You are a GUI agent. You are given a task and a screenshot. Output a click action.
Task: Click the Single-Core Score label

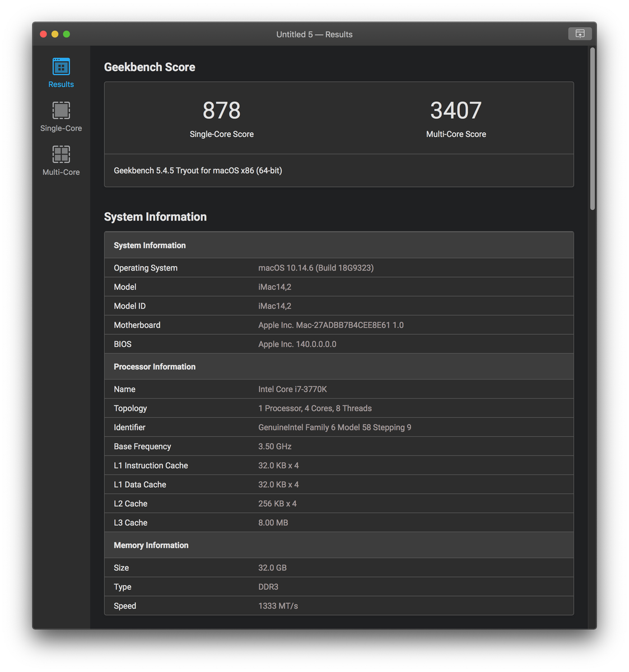[222, 134]
